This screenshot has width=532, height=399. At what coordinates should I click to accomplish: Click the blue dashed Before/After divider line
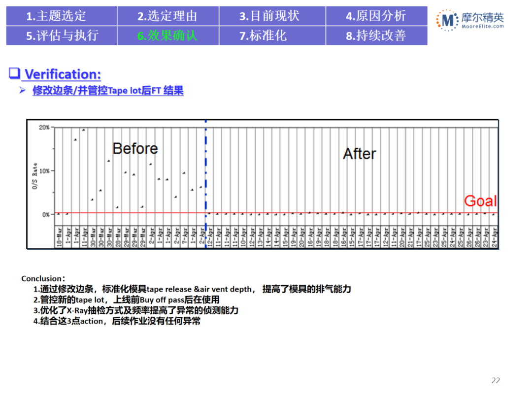205,183
